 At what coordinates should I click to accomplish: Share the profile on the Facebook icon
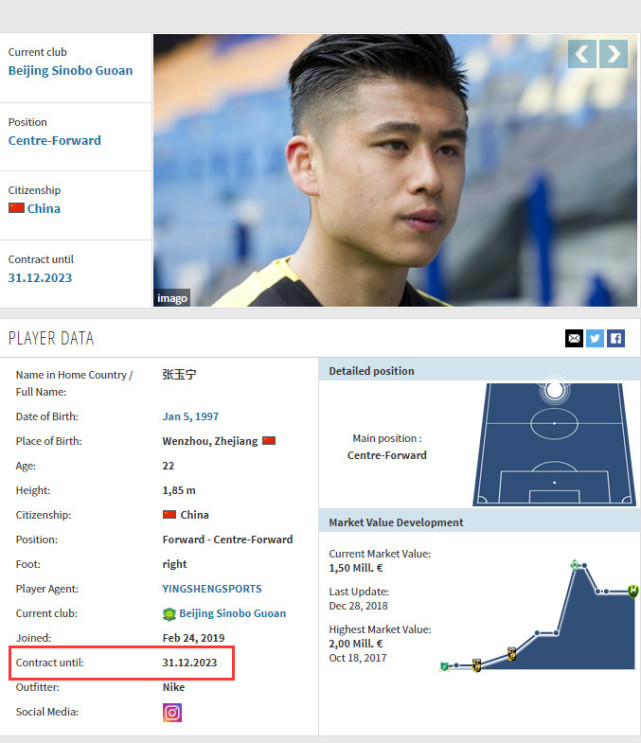[x=616, y=338]
